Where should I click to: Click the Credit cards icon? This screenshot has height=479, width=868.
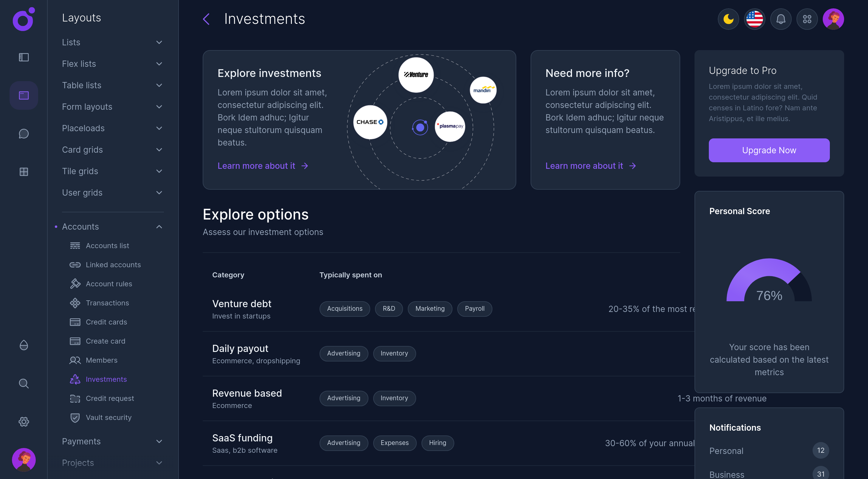tap(75, 322)
